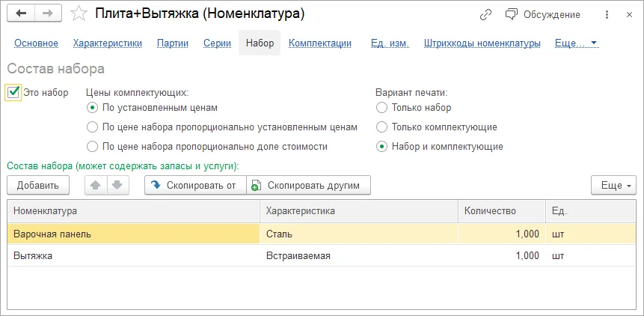The image size is (644, 316).
Task: Click quantity 1,000 in Варочная панель row
Action: pyautogui.click(x=502, y=234)
